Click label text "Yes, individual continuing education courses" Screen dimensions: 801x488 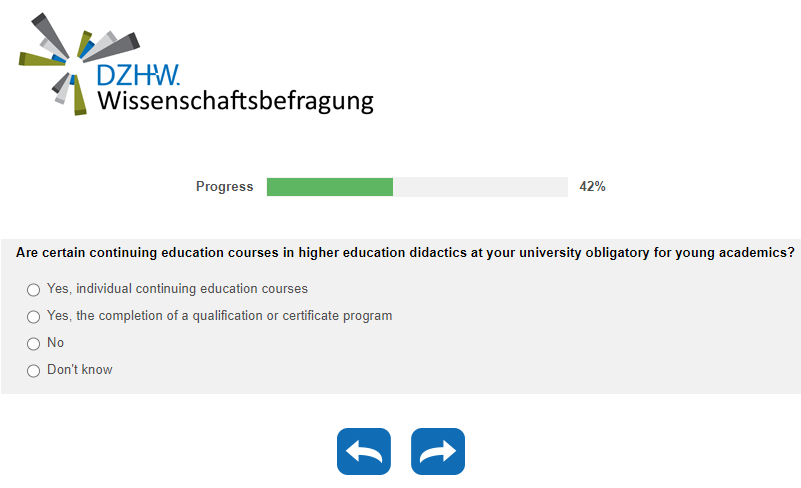(x=177, y=289)
